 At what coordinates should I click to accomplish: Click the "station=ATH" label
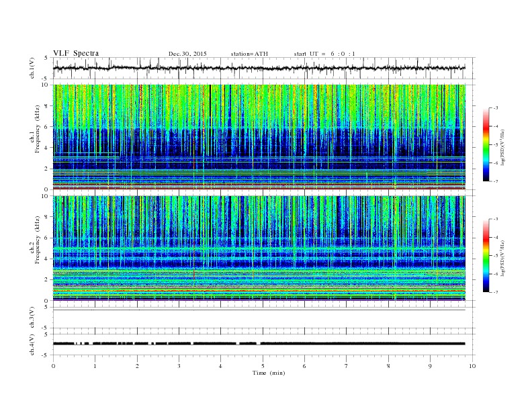249,54
